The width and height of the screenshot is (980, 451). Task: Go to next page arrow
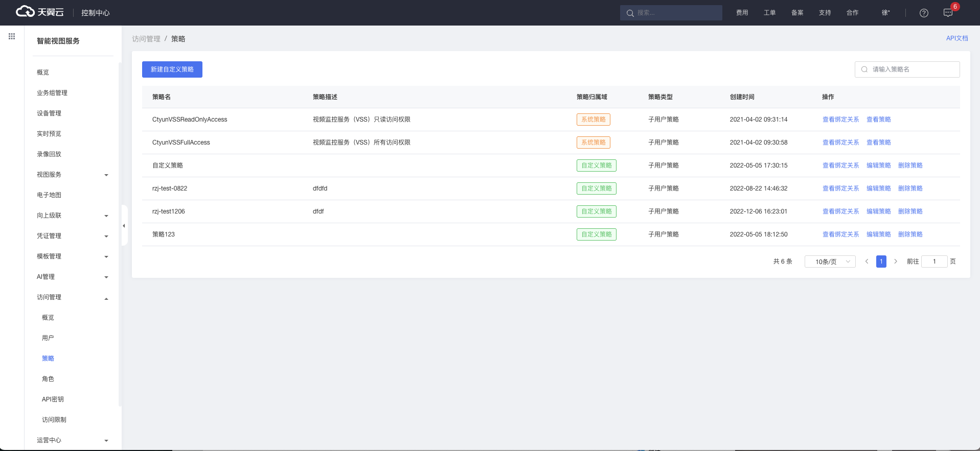click(895, 262)
